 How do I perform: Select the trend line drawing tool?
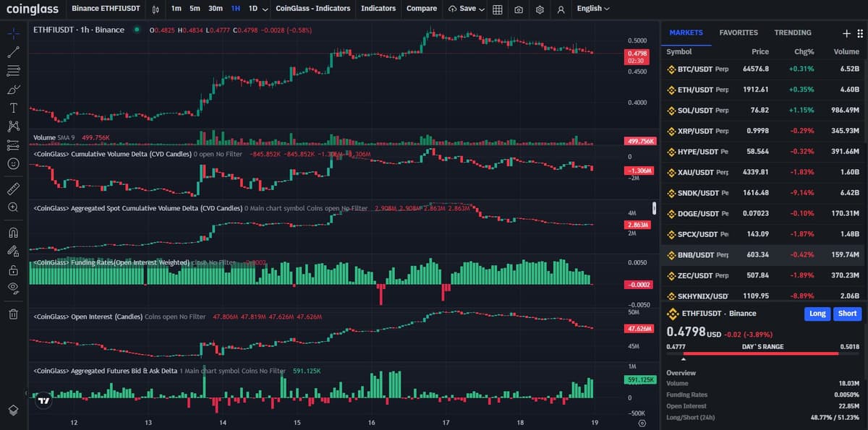[13, 52]
